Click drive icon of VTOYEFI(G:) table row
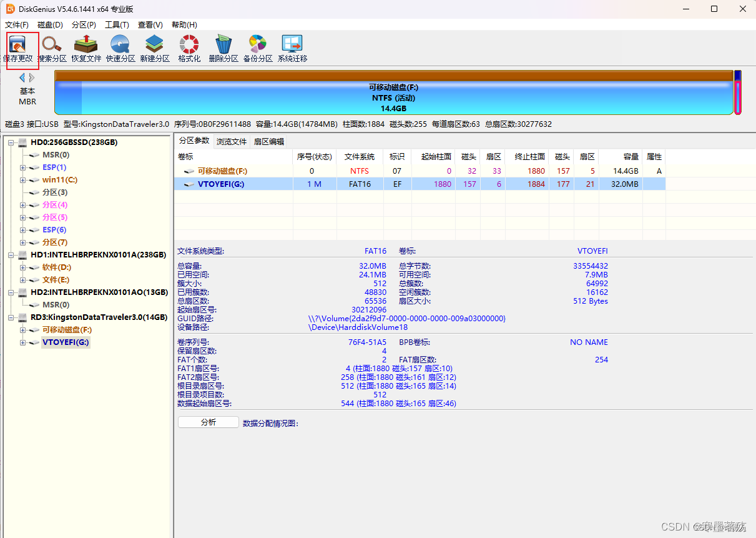 tap(189, 184)
